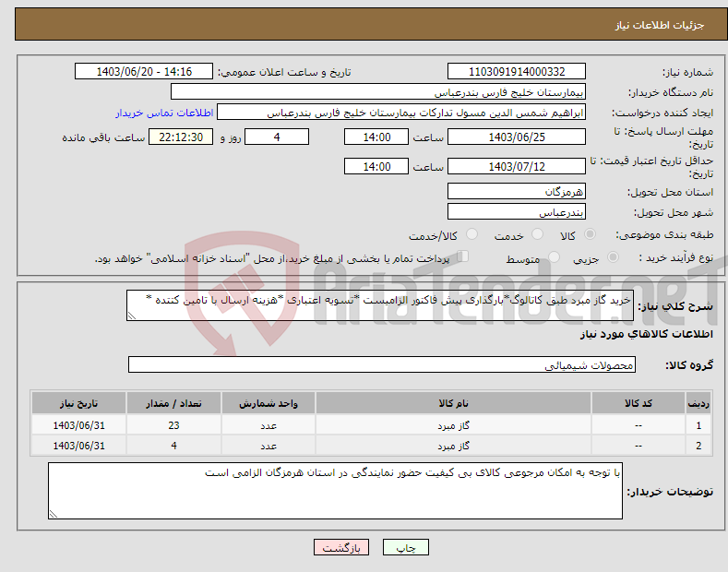Click گاز مبرد in row 1

coord(453,425)
